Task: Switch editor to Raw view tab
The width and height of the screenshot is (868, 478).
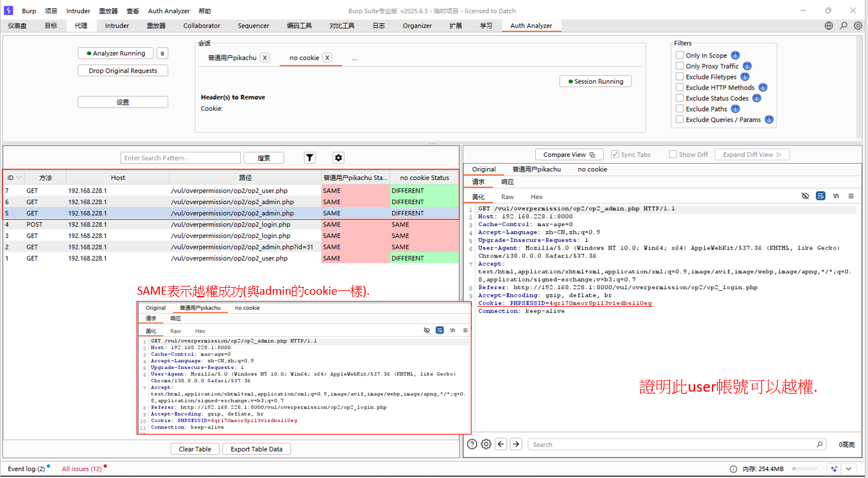Action: [507, 196]
